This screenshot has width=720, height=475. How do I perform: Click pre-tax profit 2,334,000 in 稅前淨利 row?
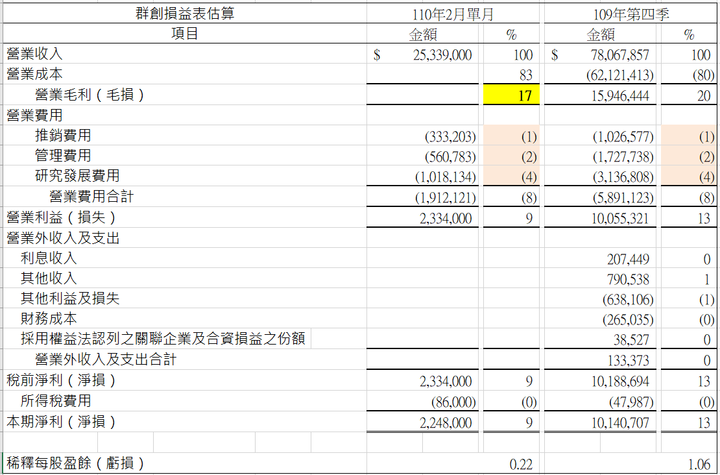(x=445, y=381)
